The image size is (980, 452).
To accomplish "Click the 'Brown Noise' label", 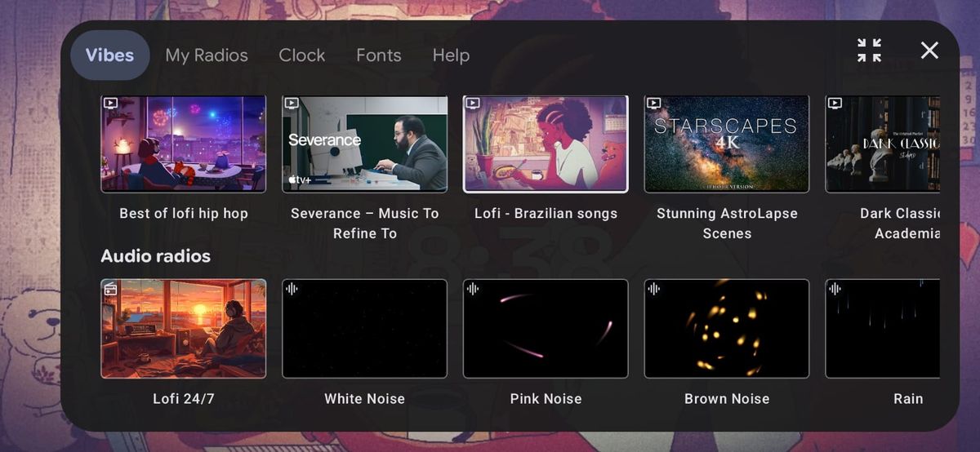I will pos(727,399).
